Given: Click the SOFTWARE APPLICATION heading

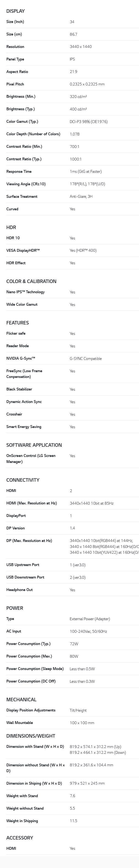Looking at the screenshot, I should point(34,445).
